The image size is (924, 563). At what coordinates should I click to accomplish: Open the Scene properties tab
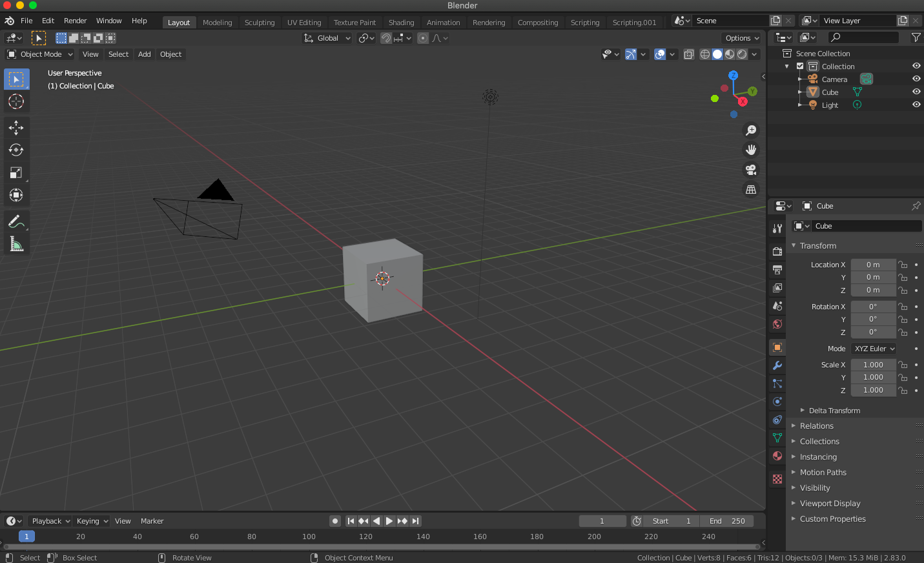pyautogui.click(x=777, y=306)
